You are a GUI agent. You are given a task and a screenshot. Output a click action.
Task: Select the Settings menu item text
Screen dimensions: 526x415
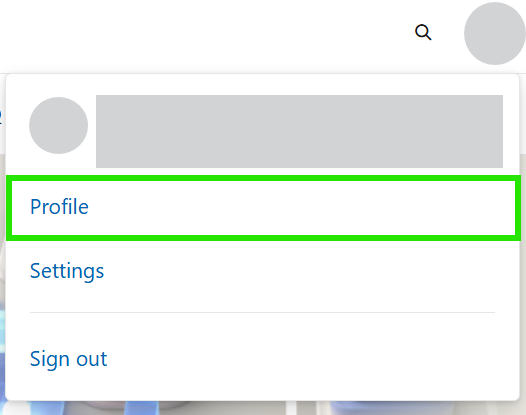tap(67, 271)
